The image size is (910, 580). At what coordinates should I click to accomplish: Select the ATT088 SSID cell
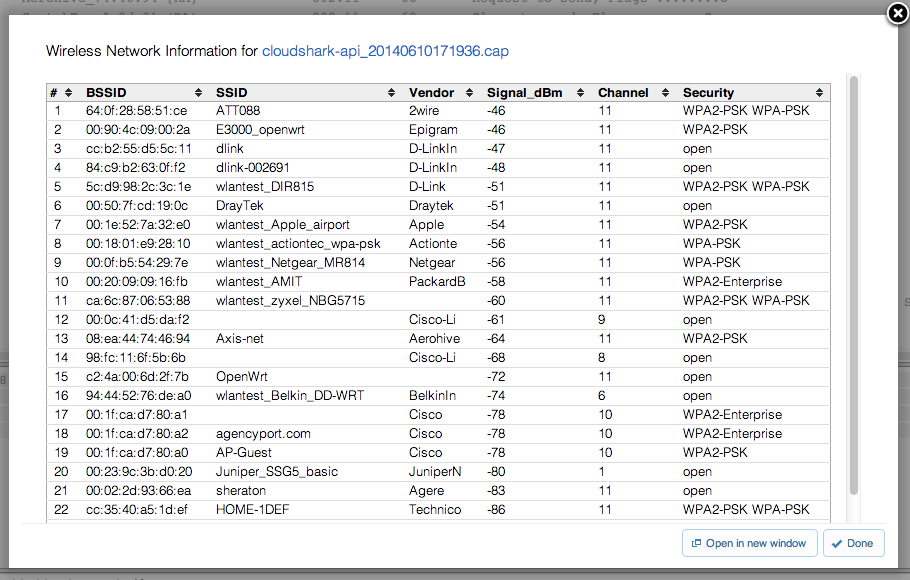coord(238,110)
